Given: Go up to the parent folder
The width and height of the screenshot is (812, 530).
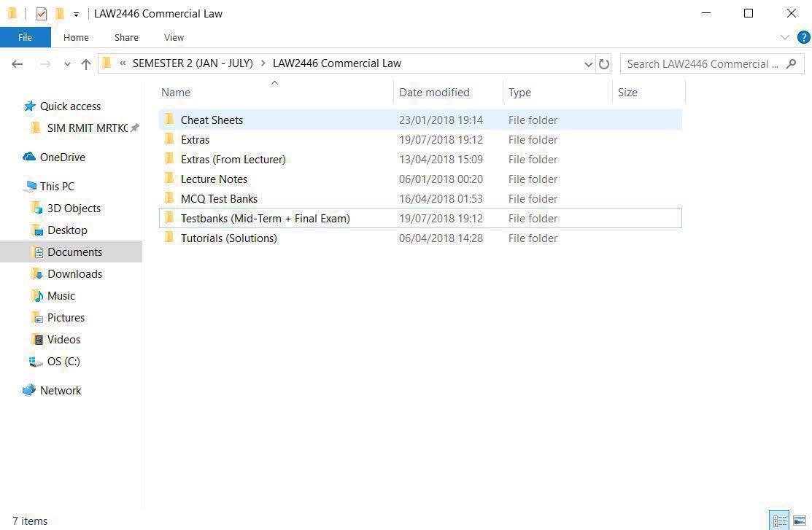Looking at the screenshot, I should click(85, 63).
